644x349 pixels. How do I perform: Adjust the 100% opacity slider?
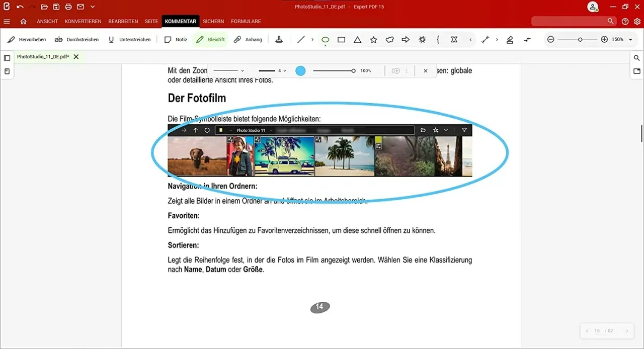pyautogui.click(x=334, y=71)
